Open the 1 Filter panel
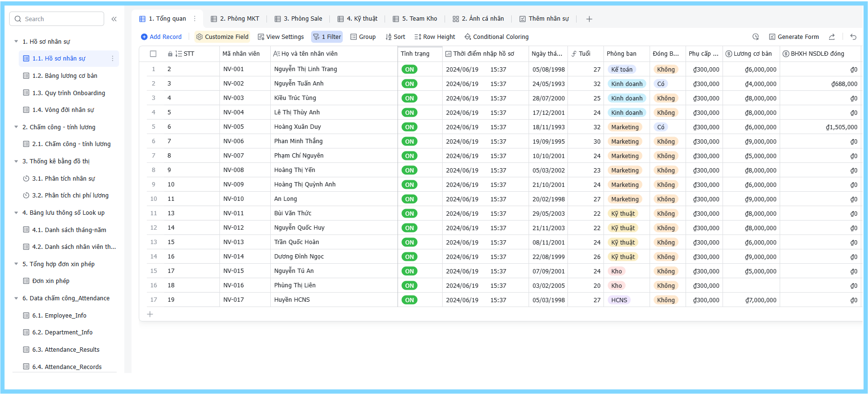The height and width of the screenshot is (394, 868). [x=327, y=37]
